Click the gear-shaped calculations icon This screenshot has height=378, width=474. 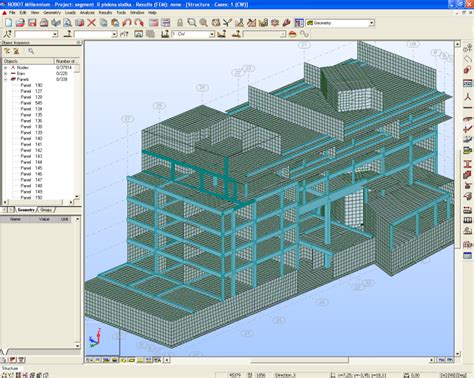275,23
